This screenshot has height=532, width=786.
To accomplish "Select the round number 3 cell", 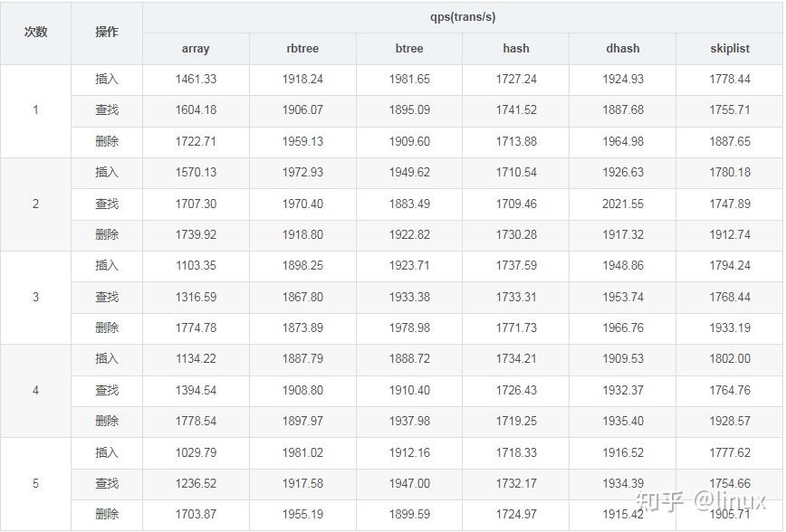I will coord(35,297).
